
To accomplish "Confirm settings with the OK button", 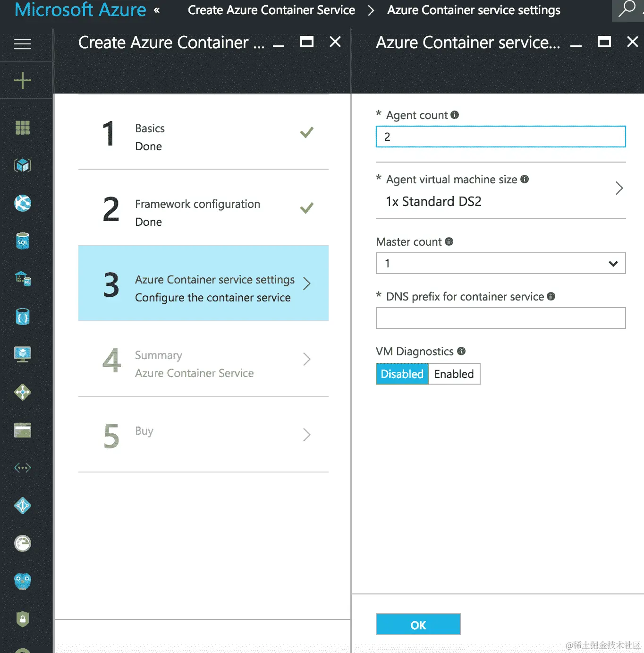I will [x=418, y=624].
